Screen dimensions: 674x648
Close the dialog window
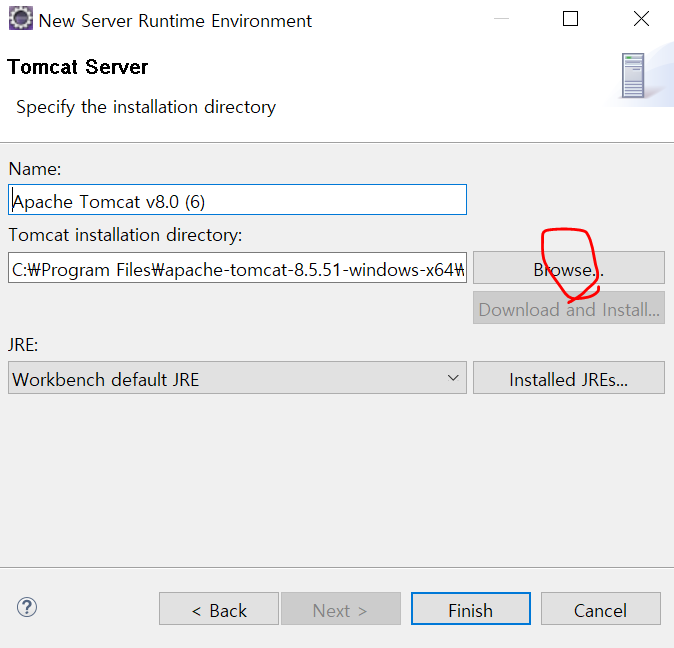coord(641,19)
